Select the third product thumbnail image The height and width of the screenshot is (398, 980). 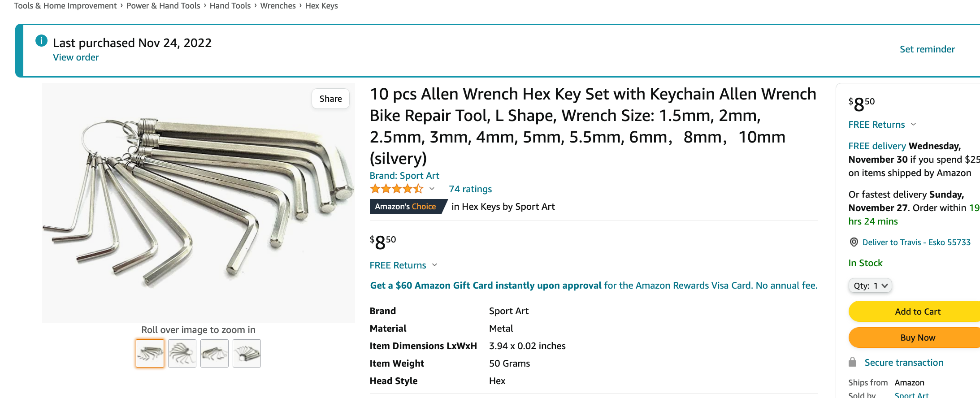pos(214,354)
